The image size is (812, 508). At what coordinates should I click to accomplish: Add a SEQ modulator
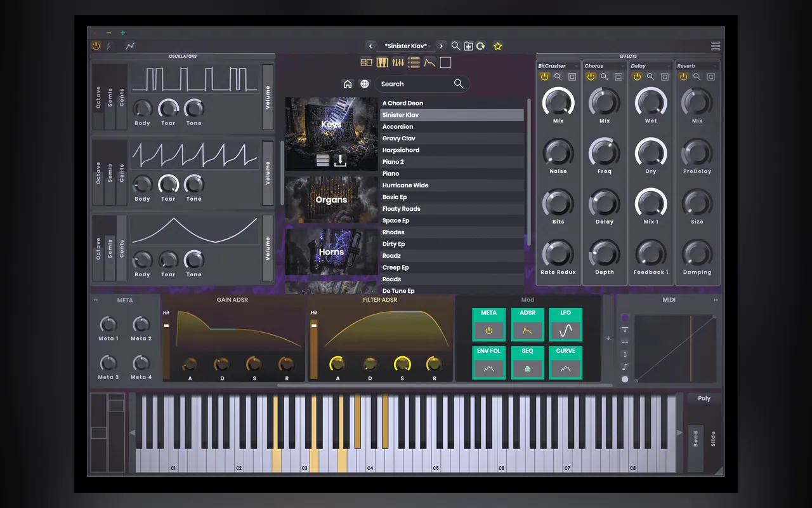[527, 363]
